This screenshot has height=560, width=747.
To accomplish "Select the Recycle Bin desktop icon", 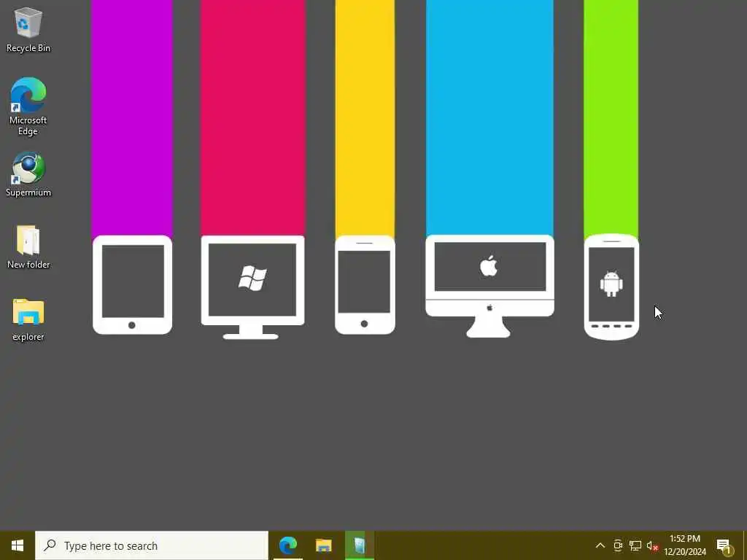I will click(28, 29).
